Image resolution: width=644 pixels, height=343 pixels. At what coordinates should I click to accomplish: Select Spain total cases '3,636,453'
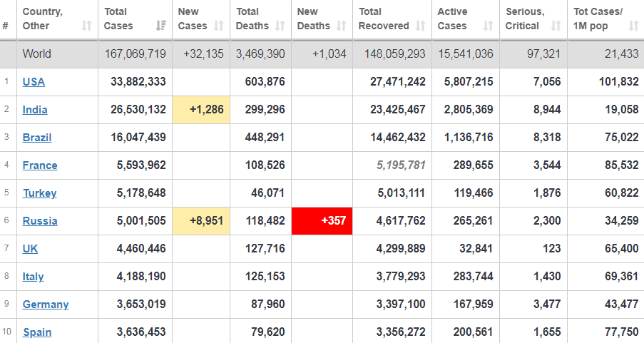tap(141, 332)
